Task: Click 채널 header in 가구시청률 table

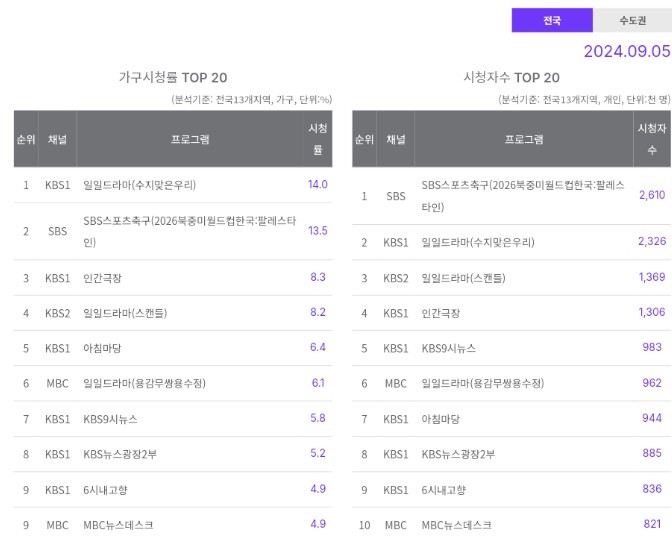Action: (57, 139)
